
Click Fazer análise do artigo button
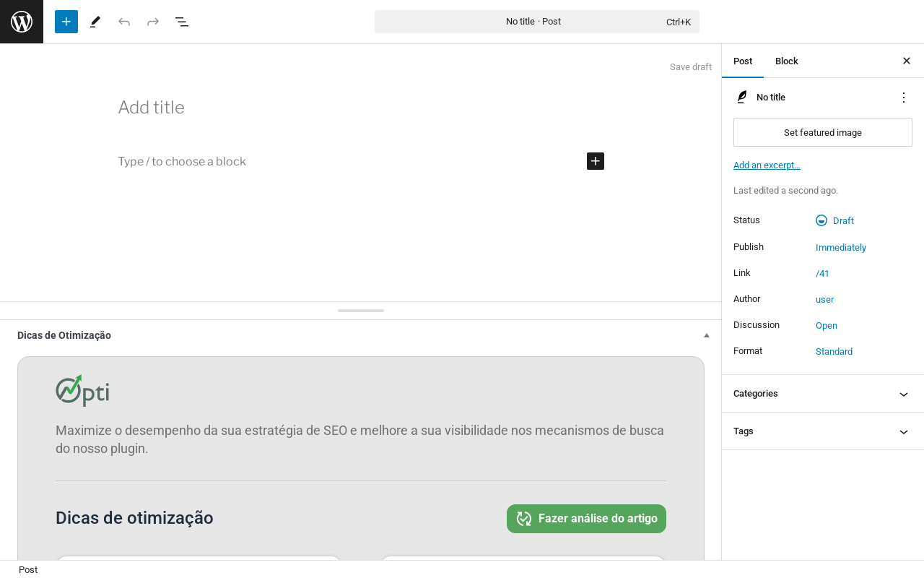pos(586,519)
